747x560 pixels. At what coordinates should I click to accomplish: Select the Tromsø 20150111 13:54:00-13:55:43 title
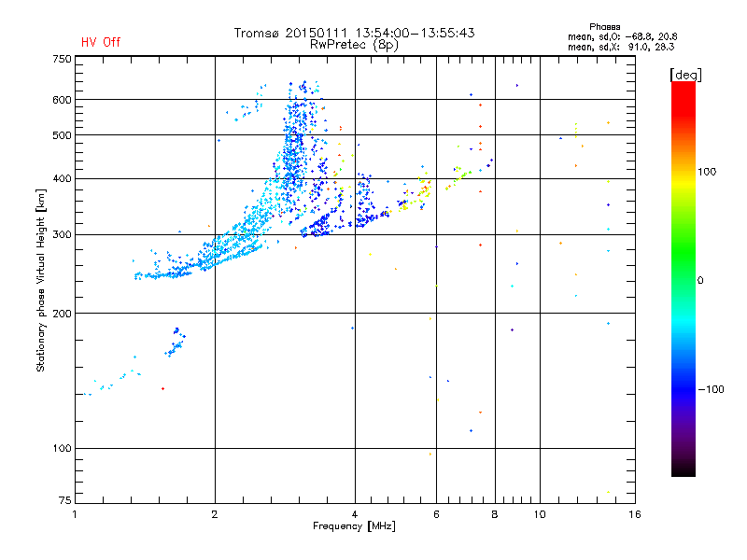[354, 33]
